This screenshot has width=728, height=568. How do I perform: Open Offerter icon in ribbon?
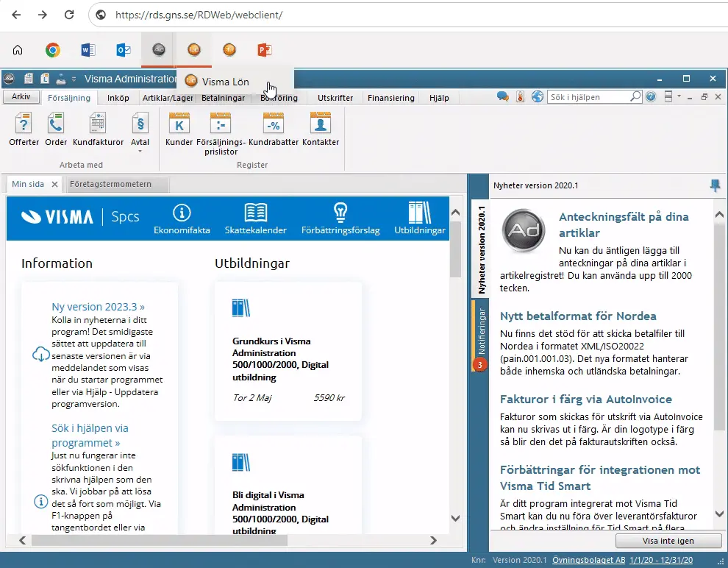24,124
